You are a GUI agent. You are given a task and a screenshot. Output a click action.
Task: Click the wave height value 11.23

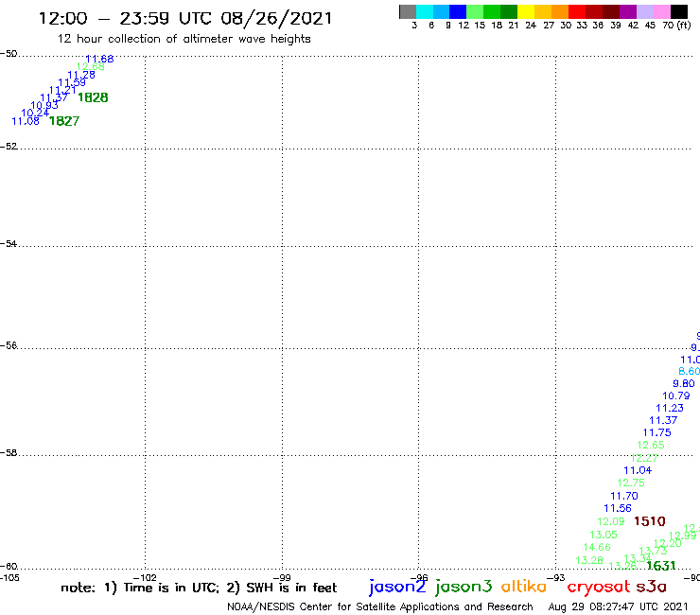(669, 408)
